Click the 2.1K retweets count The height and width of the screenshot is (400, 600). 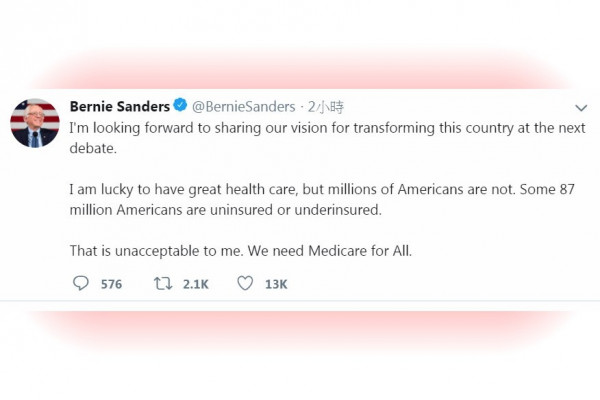coord(195,284)
